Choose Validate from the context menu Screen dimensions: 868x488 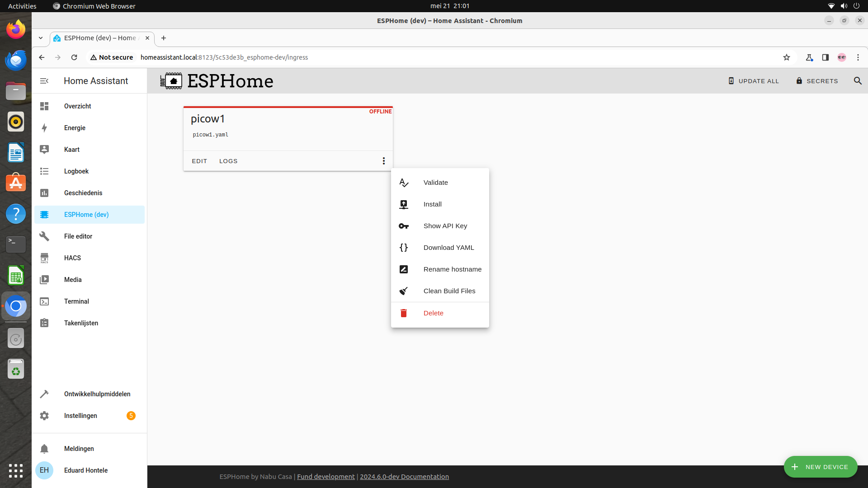coord(440,183)
